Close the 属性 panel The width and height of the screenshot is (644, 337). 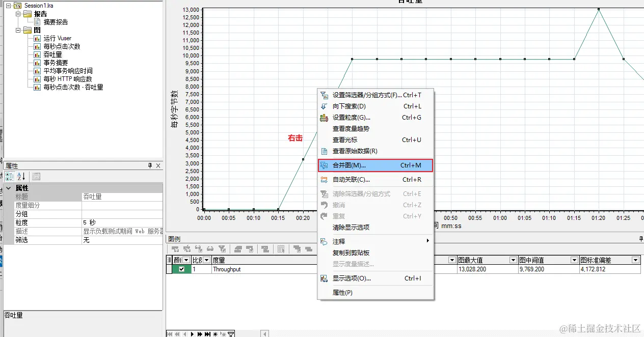[x=158, y=166]
